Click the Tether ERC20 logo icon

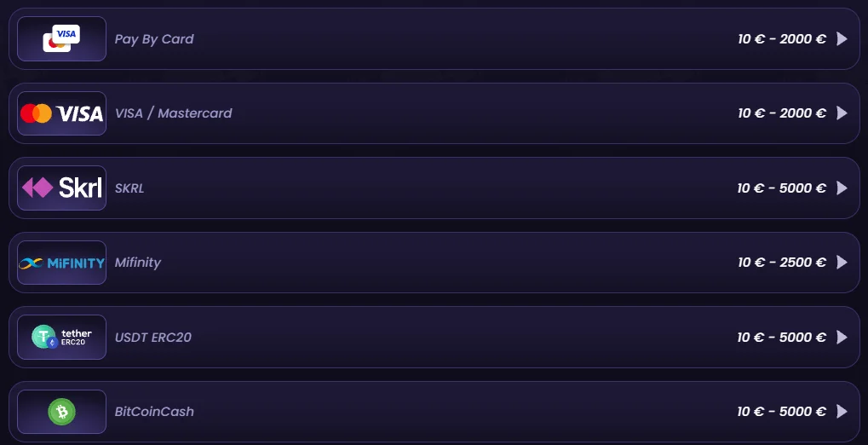coord(61,337)
